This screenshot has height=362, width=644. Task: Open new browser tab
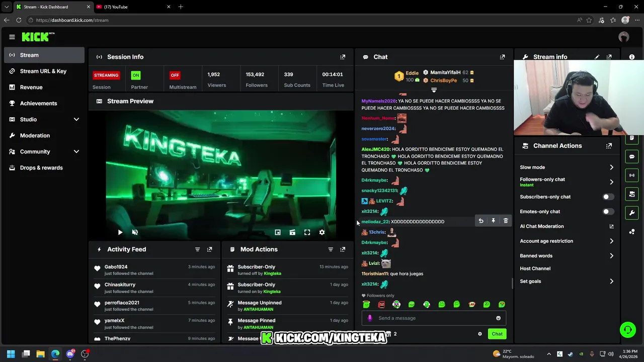click(x=181, y=7)
